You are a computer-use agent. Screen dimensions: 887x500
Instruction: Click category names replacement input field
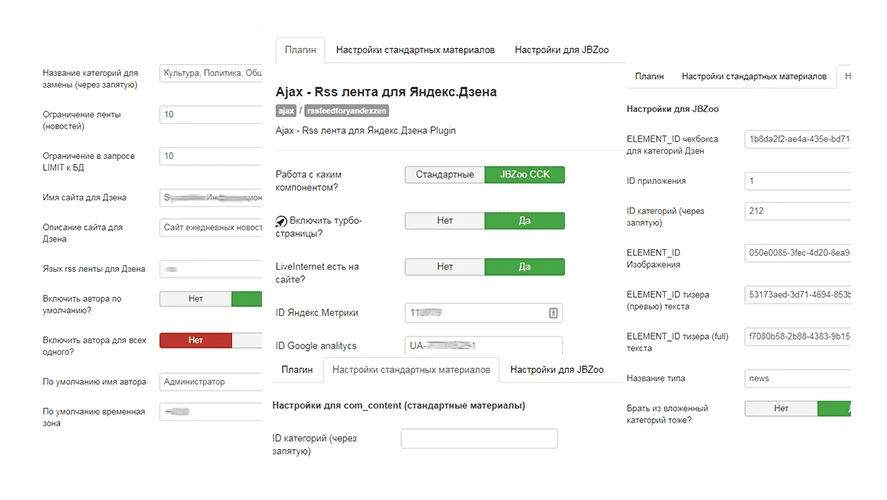click(211, 73)
